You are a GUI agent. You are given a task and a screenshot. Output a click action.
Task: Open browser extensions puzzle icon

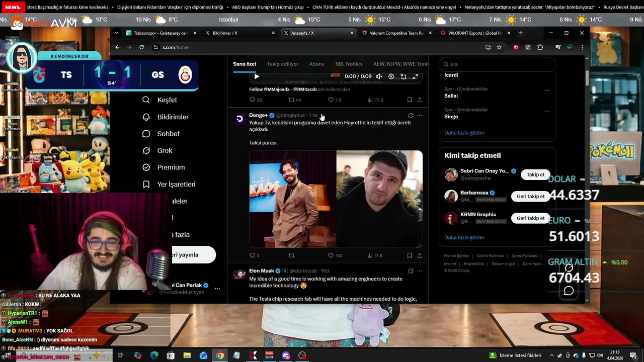(540, 47)
